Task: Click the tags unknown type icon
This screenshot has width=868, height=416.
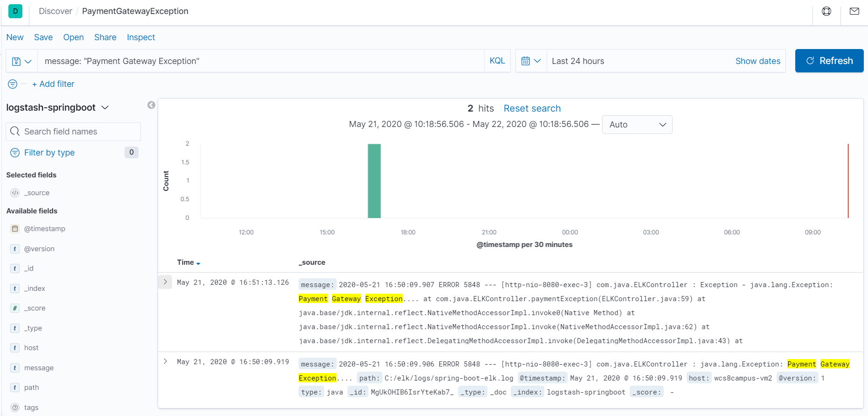Action: click(x=15, y=408)
